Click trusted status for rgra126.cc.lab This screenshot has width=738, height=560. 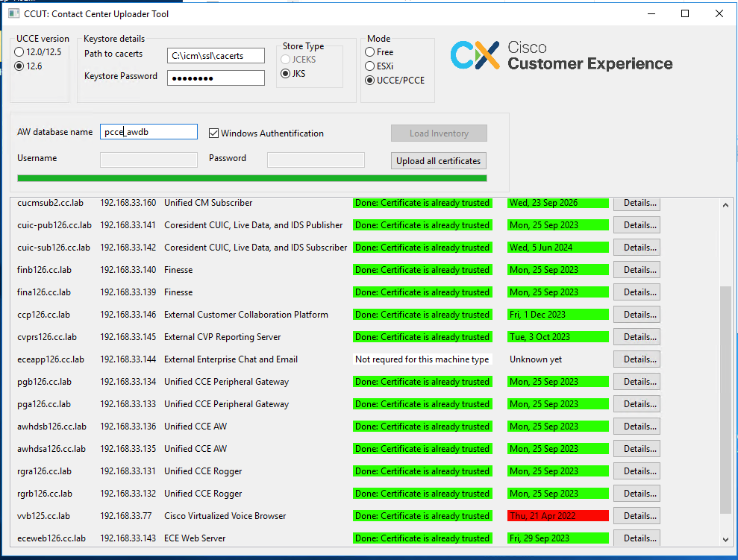(422, 471)
